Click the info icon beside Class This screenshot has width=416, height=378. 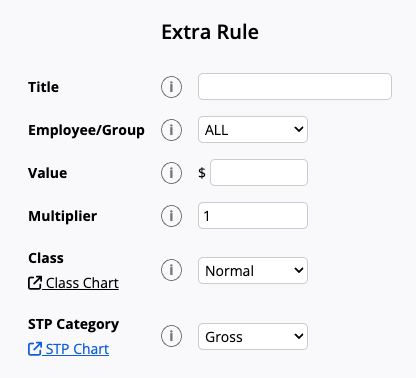171,270
